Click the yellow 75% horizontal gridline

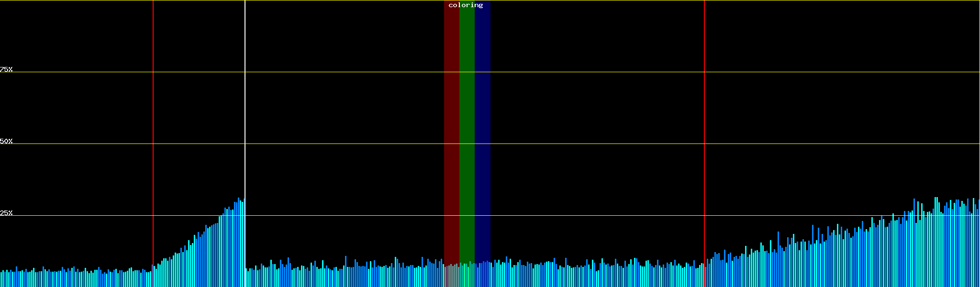pyautogui.click(x=574, y=72)
